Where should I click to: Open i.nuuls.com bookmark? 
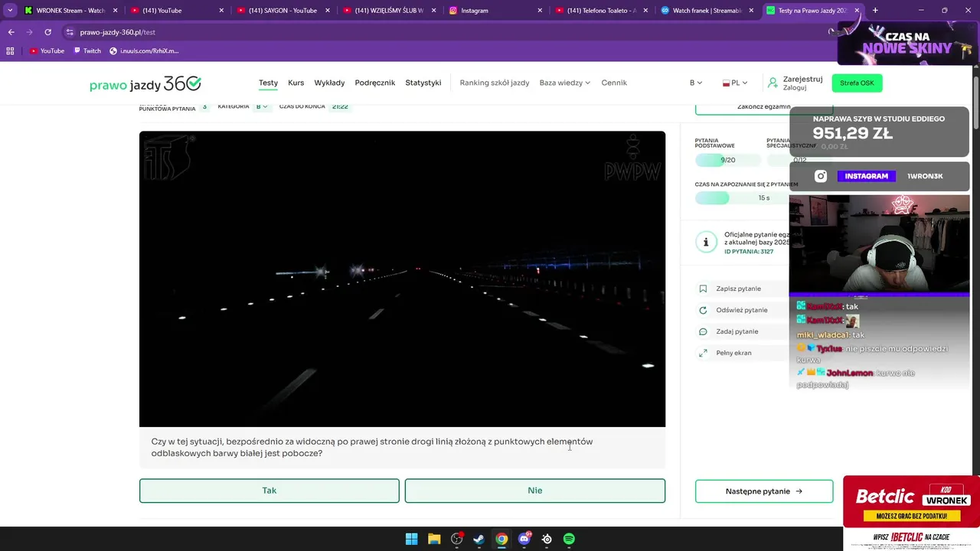tap(144, 51)
